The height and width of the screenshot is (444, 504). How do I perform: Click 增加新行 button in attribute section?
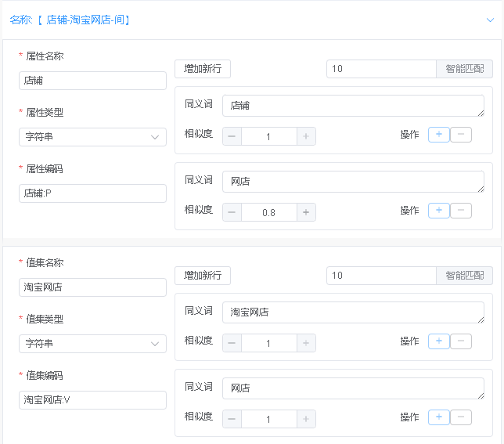click(203, 69)
